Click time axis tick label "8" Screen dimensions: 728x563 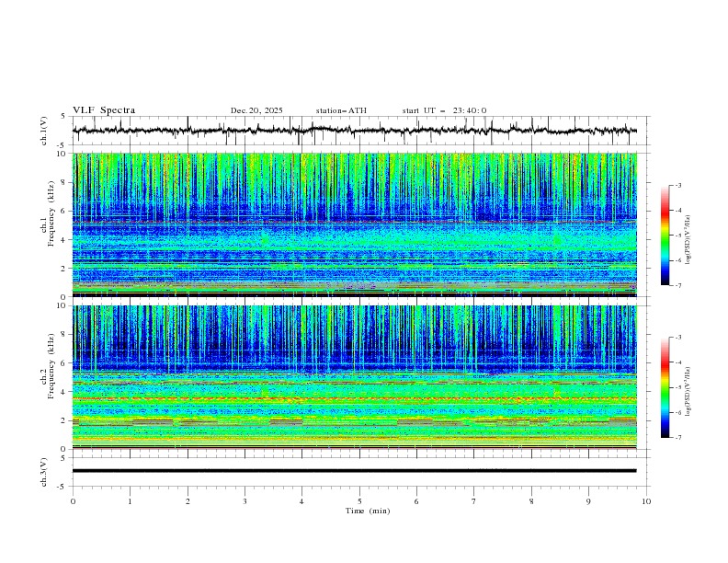(x=531, y=501)
